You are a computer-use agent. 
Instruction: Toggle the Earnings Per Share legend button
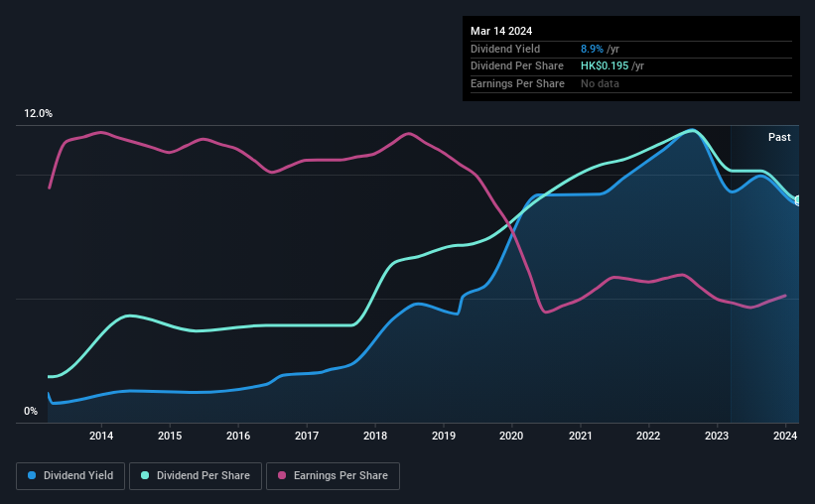pyautogui.click(x=333, y=476)
